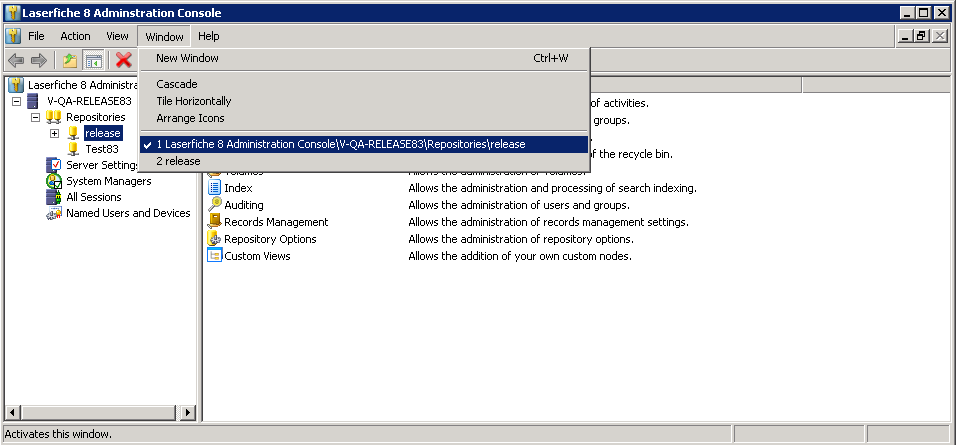Click the Repository Options gear icon
The width and height of the screenshot is (956, 445).
tap(214, 238)
